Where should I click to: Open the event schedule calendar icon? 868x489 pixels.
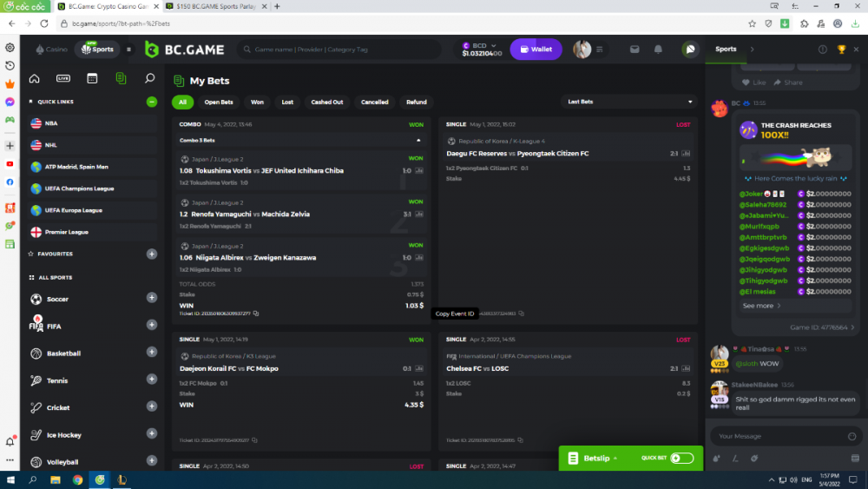(x=92, y=78)
